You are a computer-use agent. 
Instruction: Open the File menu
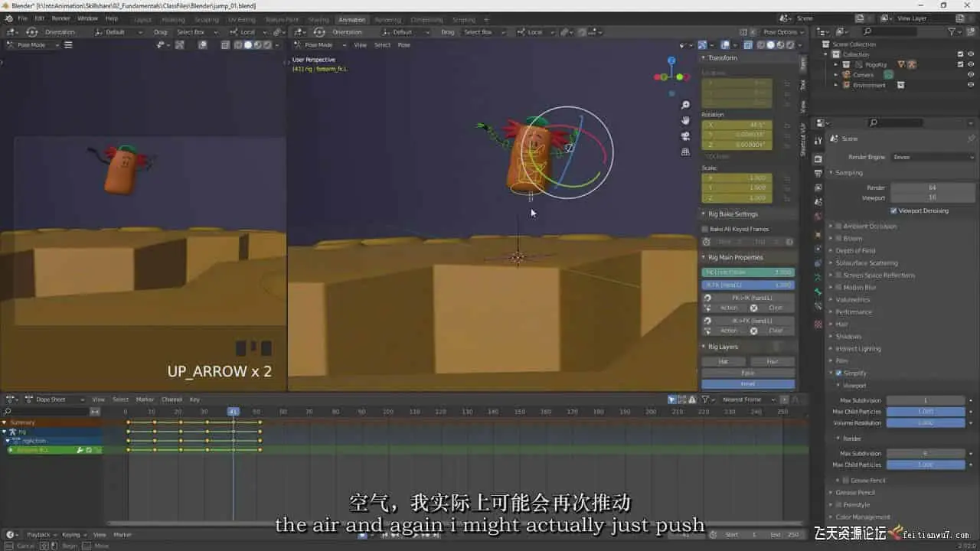[21, 18]
